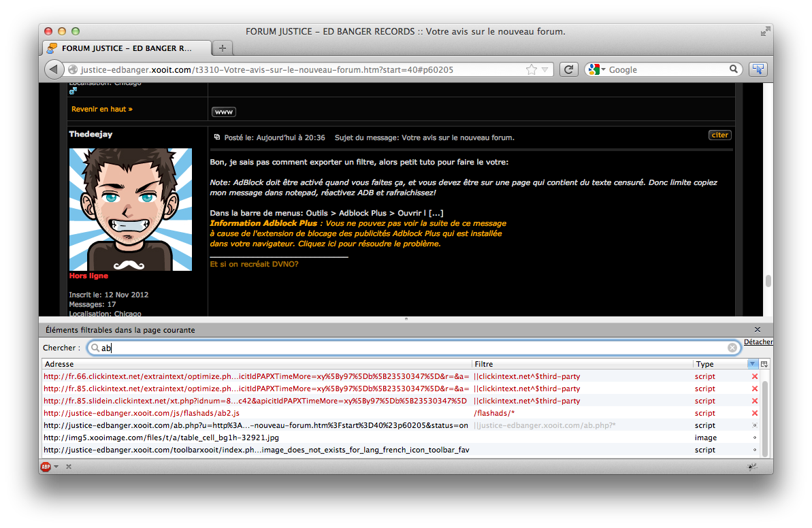Screen dimensions: 812x528
Task: Click the bug icon at status bar right
Action: pyautogui.click(x=753, y=467)
